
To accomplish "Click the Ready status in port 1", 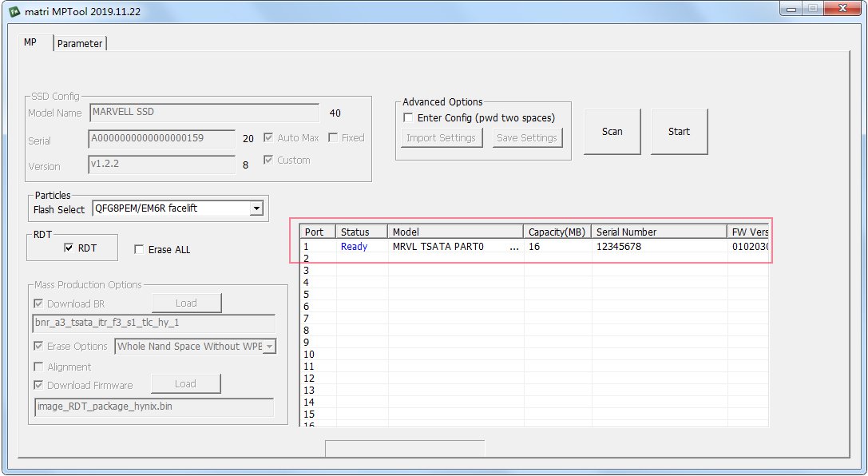I will (x=355, y=246).
